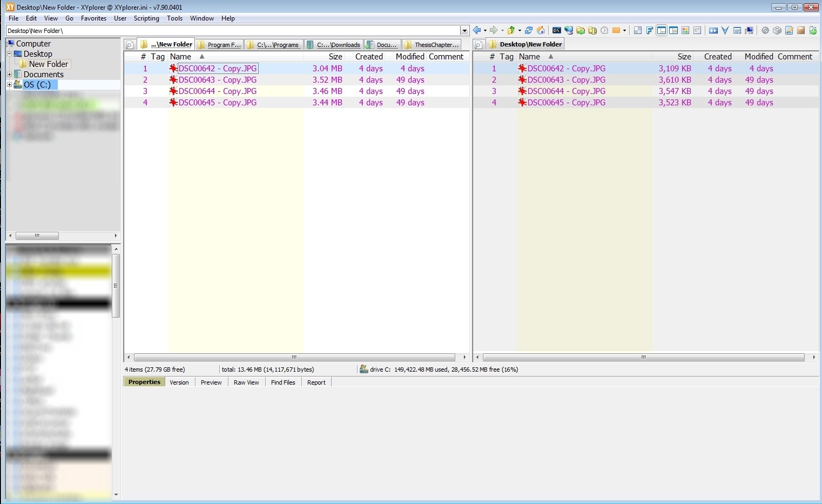Click the Find Files 'F' toolbar icon
This screenshot has width=822, height=504.
(x=650, y=31)
